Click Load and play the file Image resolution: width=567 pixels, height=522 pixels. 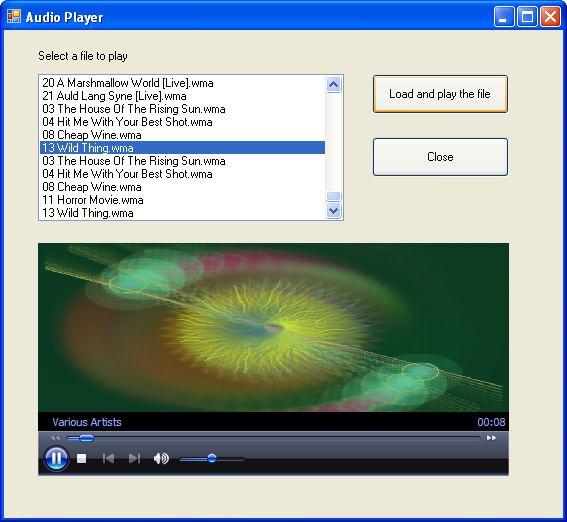click(x=440, y=94)
